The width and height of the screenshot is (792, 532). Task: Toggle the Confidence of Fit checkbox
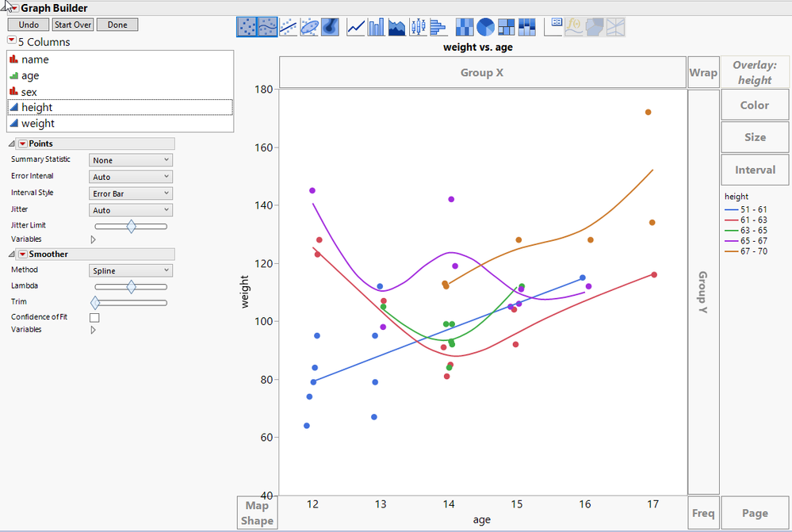click(x=94, y=318)
